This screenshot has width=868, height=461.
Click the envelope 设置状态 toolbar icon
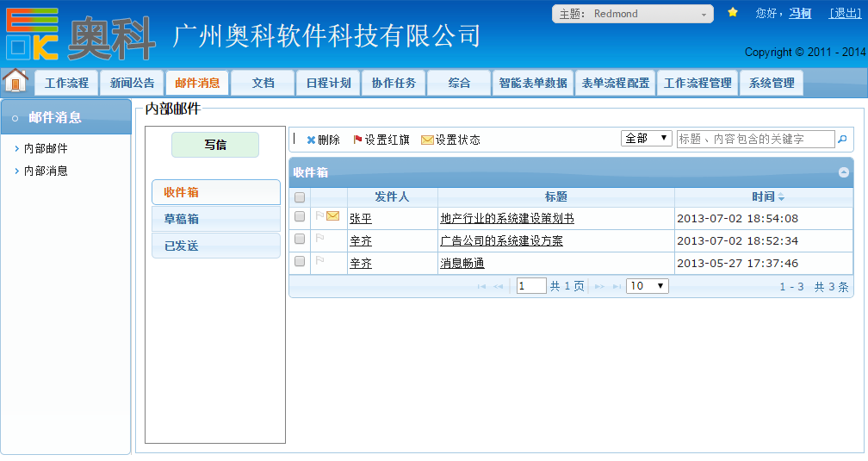[x=427, y=140]
